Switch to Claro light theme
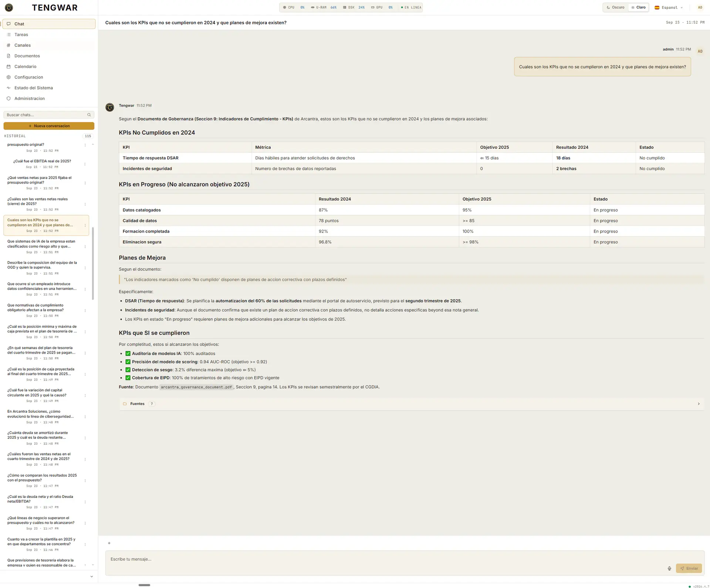The image size is (710, 588). coord(638,7)
